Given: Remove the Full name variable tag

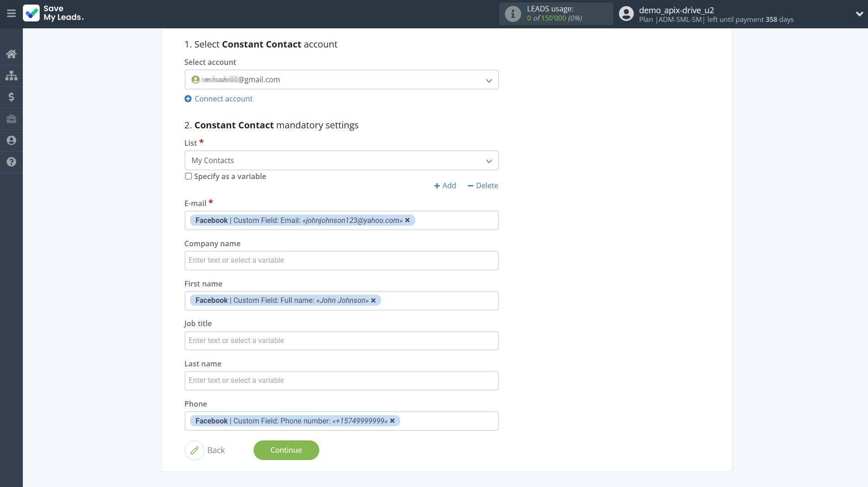Looking at the screenshot, I should [x=373, y=301].
